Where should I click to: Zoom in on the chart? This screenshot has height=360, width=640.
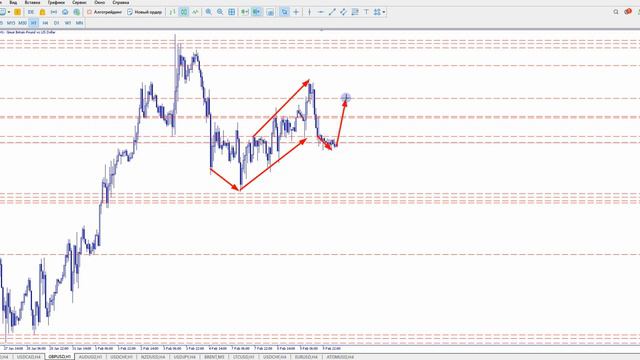tap(209, 12)
